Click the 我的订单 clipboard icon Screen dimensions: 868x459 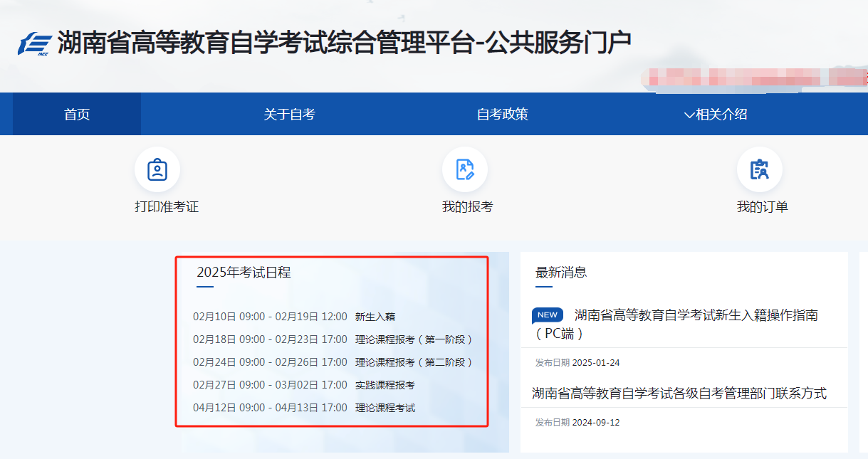tap(760, 169)
